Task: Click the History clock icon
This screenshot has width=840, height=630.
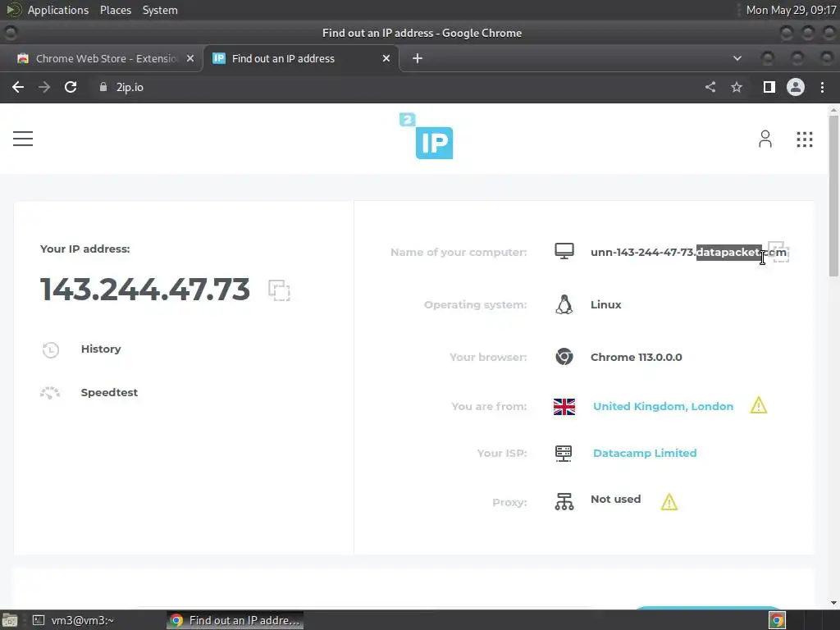Action: (50, 349)
